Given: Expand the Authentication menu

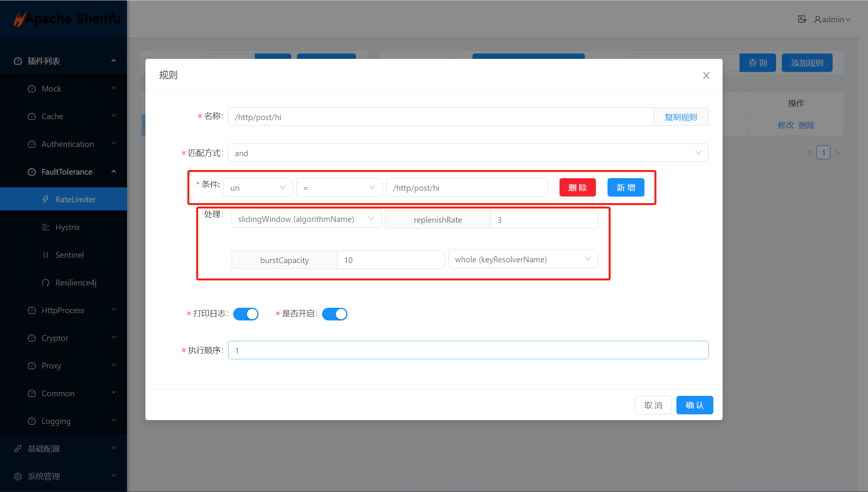Looking at the screenshot, I should (67, 144).
